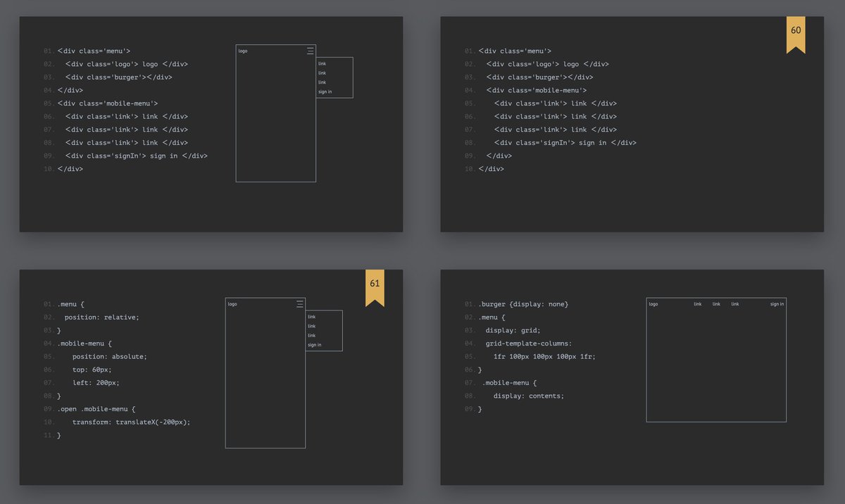Image resolution: width=845 pixels, height=504 pixels.
Task: Click the '.open .mobile-menu {' code line
Action: [x=96, y=409]
